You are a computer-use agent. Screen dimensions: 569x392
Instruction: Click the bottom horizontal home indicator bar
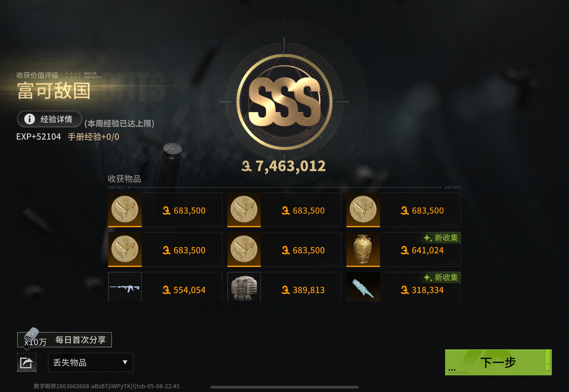[x=284, y=387]
